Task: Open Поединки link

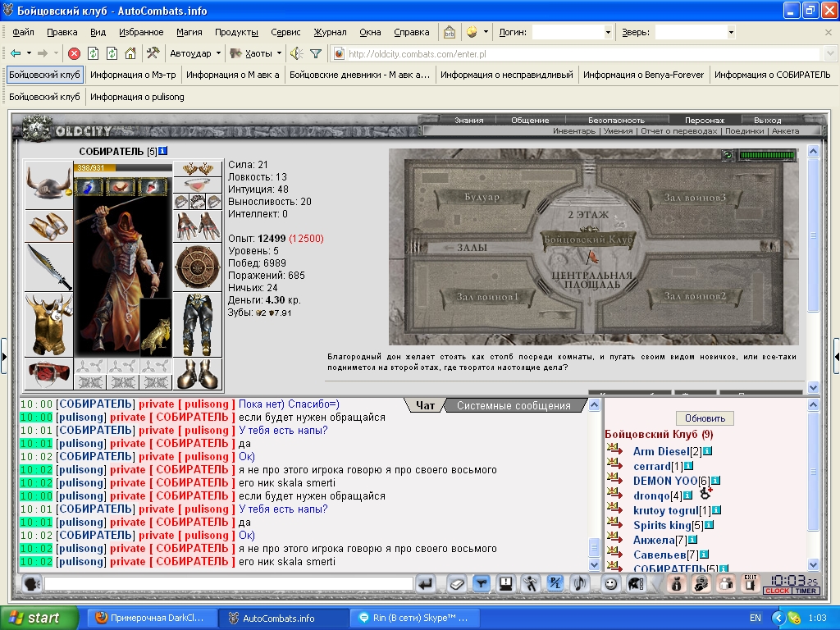Action: pyautogui.click(x=744, y=130)
